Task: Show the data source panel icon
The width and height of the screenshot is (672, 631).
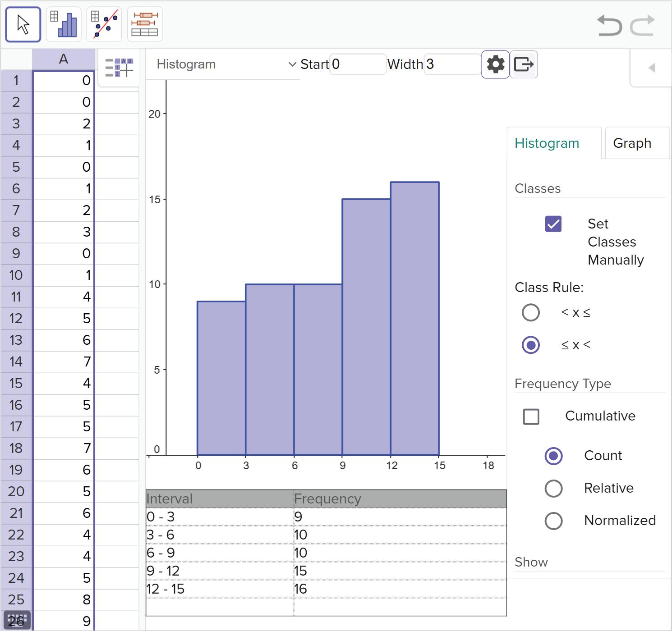Action: click(119, 68)
